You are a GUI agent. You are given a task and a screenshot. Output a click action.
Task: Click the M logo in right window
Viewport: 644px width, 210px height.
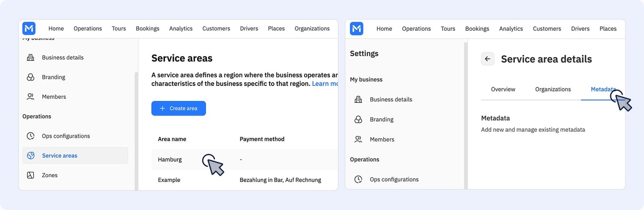click(356, 28)
